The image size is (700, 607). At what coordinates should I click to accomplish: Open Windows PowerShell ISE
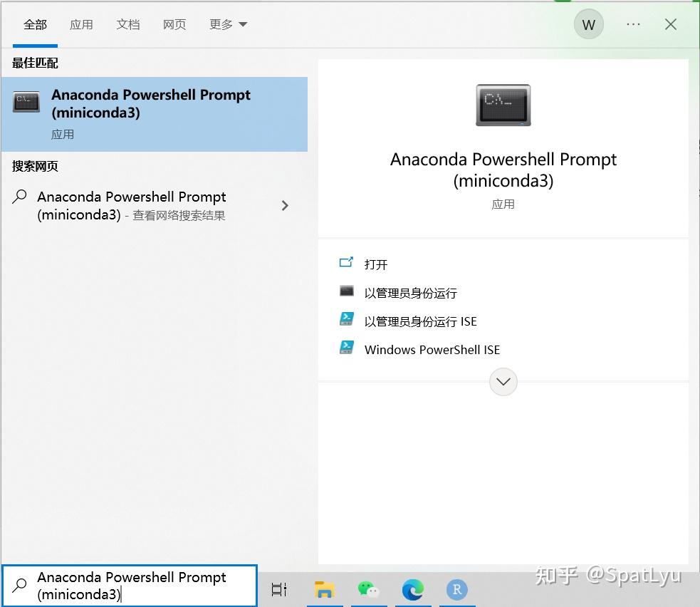432,350
